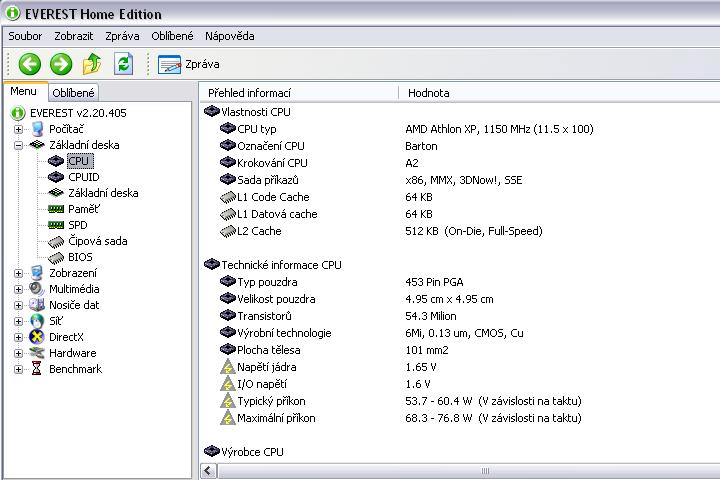Expand the Hardware tree node
This screenshot has height=480, width=720.
(18, 354)
